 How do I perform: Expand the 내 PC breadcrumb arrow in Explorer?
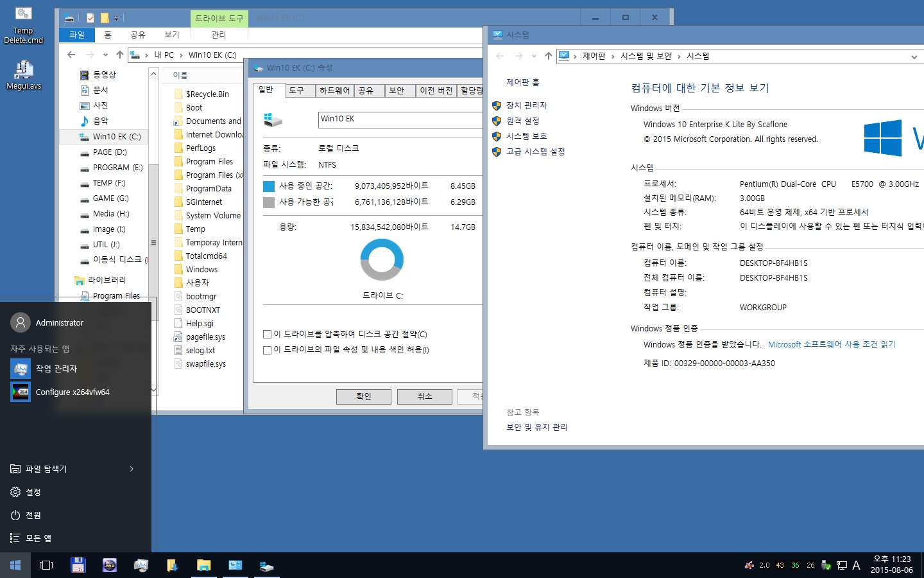point(181,55)
